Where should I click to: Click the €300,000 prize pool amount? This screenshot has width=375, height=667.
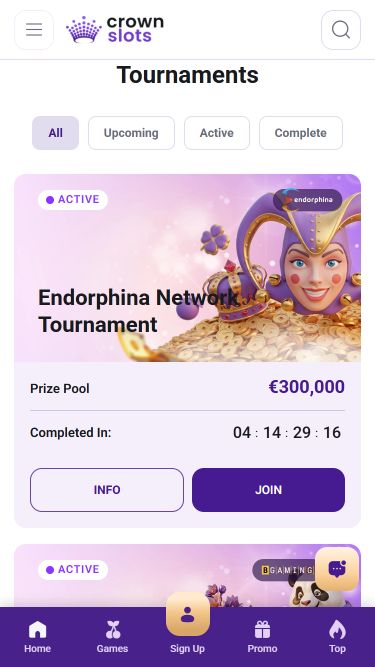click(x=307, y=387)
